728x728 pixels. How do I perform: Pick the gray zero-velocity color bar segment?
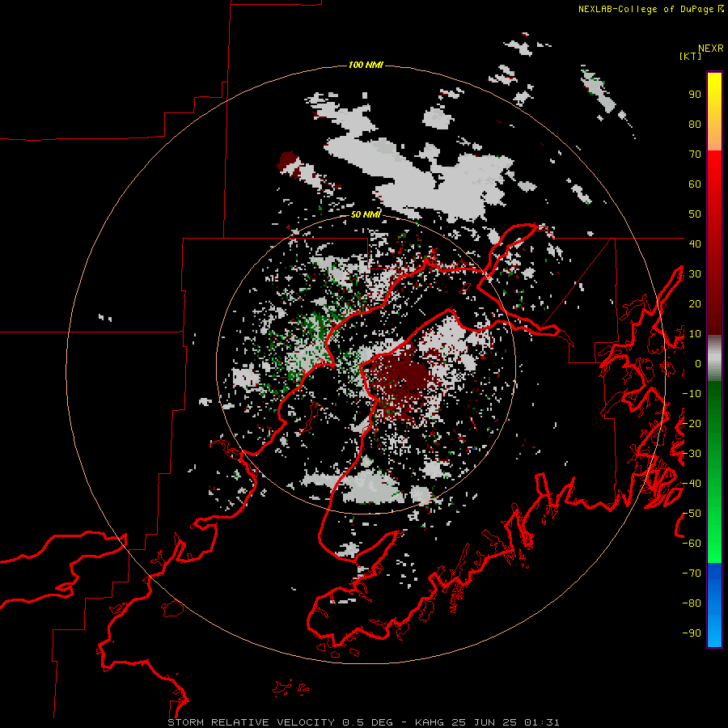tap(714, 358)
